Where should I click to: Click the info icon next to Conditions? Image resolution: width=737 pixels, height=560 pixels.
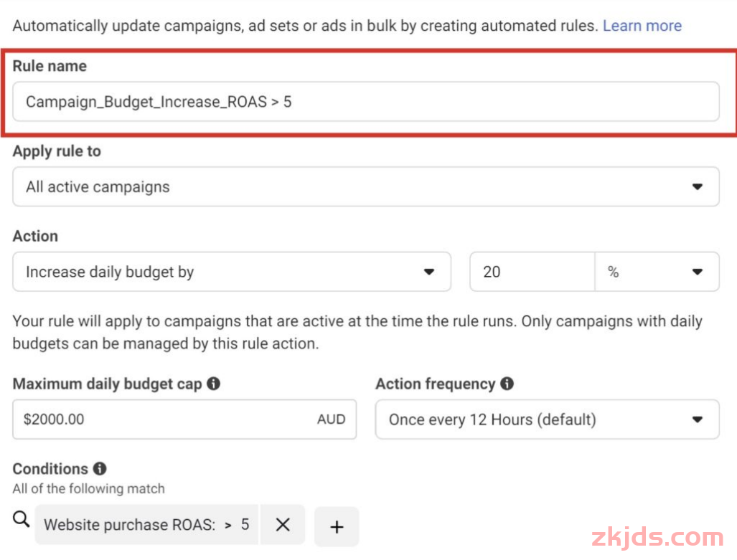[100, 469]
